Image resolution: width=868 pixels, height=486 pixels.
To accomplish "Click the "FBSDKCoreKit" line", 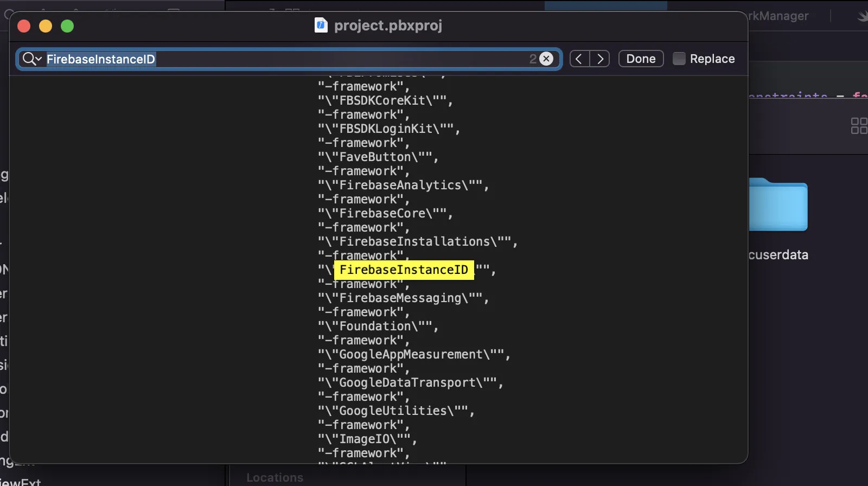I will [x=385, y=100].
